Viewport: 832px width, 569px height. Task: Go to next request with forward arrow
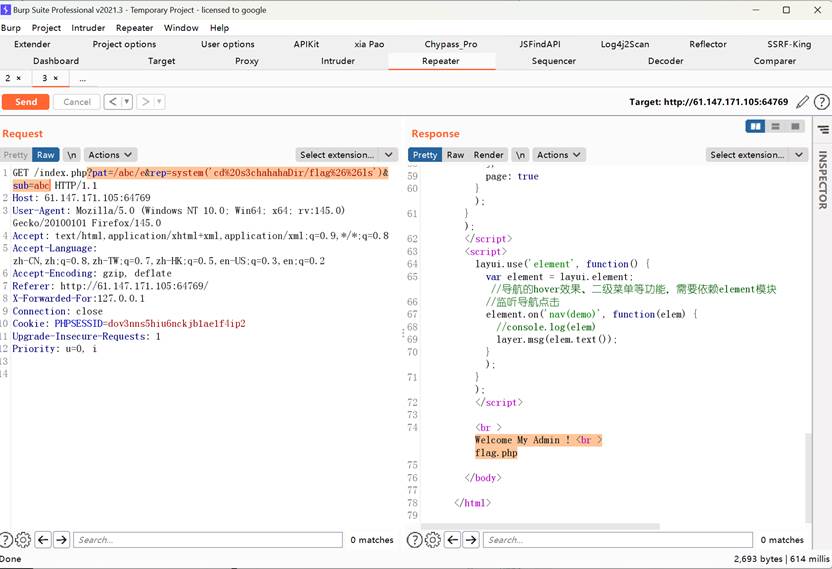click(145, 101)
